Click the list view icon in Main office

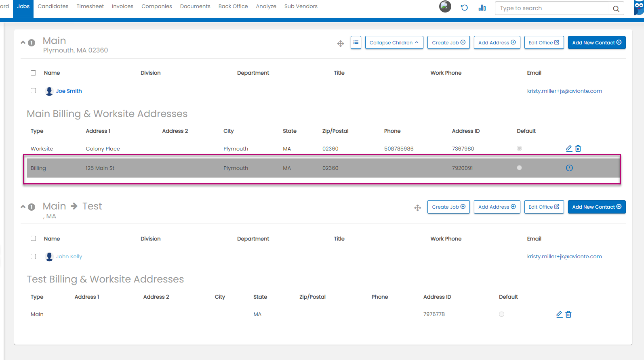[356, 42]
